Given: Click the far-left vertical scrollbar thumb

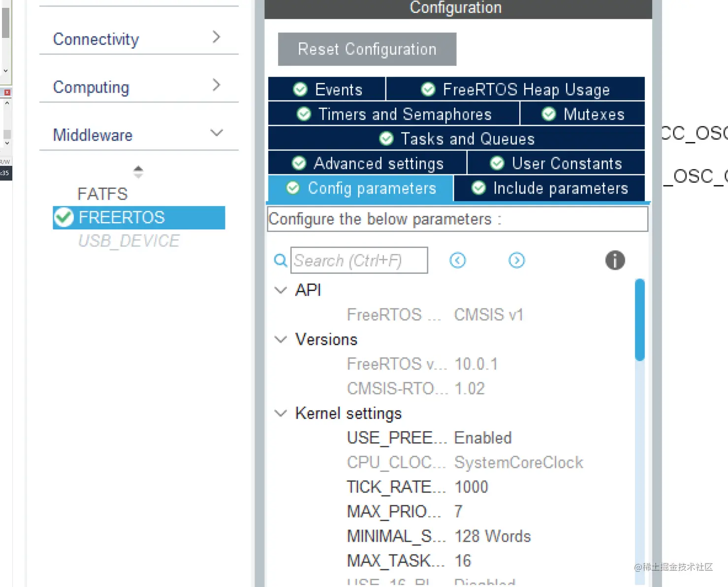Looking at the screenshot, I should 5,22.
